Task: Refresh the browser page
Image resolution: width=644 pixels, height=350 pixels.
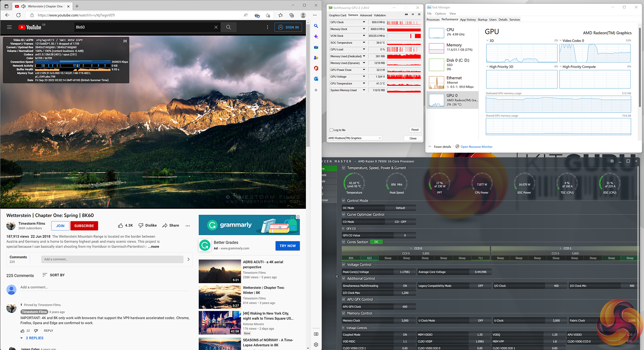Action: (x=18, y=15)
